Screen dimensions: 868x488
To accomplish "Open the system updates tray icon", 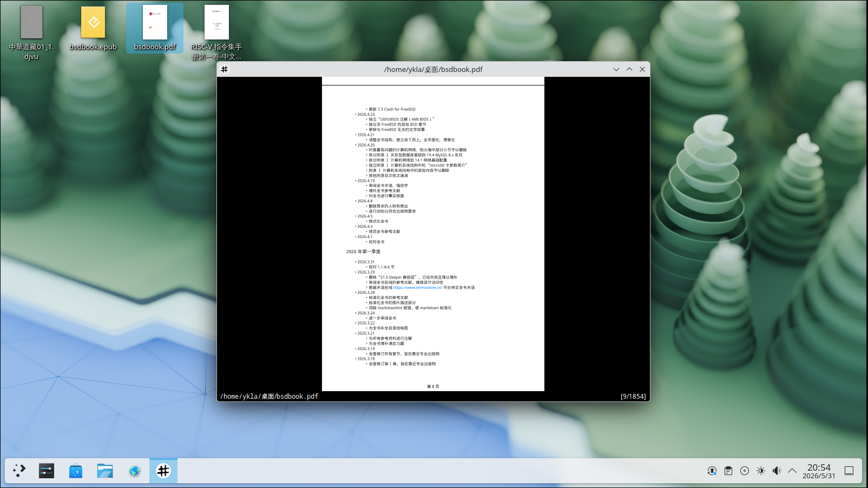I will click(x=712, y=471).
